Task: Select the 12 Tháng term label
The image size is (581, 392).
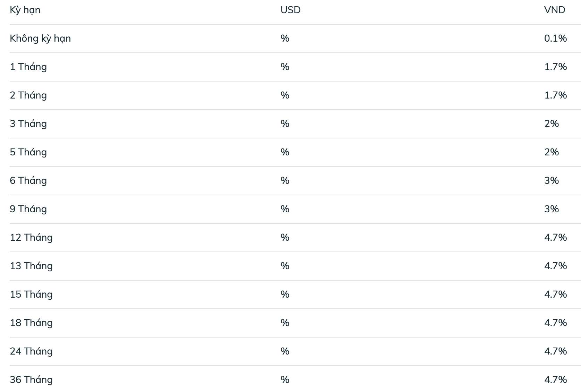Action: pyautogui.click(x=31, y=238)
